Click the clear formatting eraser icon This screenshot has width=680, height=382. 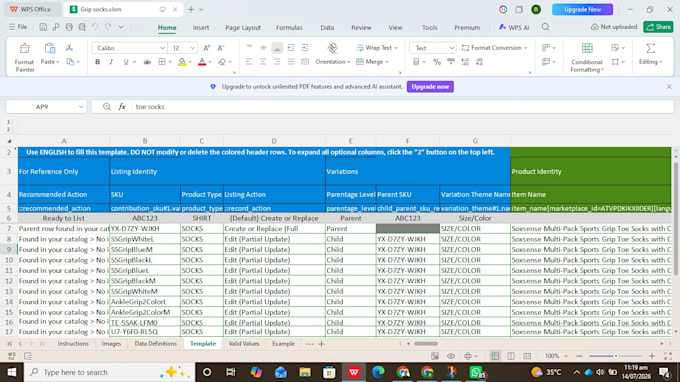(222, 62)
